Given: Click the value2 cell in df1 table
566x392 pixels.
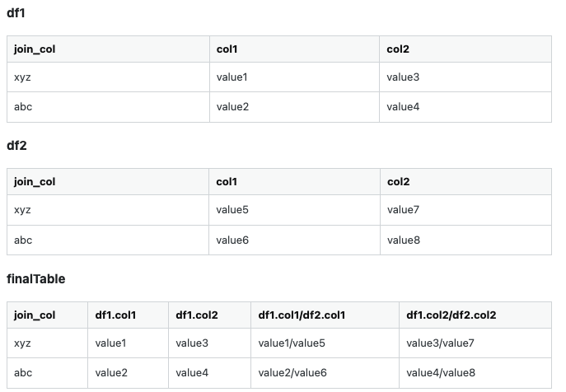Looking at the screenshot, I should coord(294,107).
